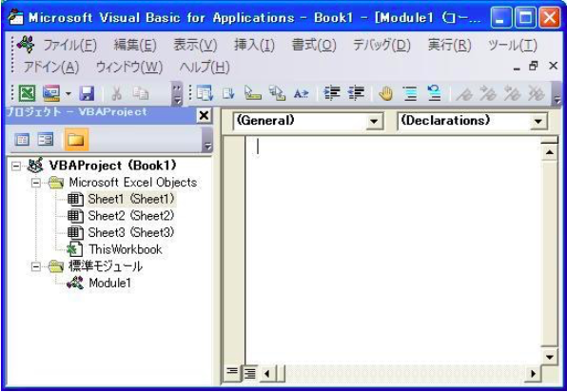Toggle Folders view in project pane
567x392 pixels.
pyautogui.click(x=76, y=139)
